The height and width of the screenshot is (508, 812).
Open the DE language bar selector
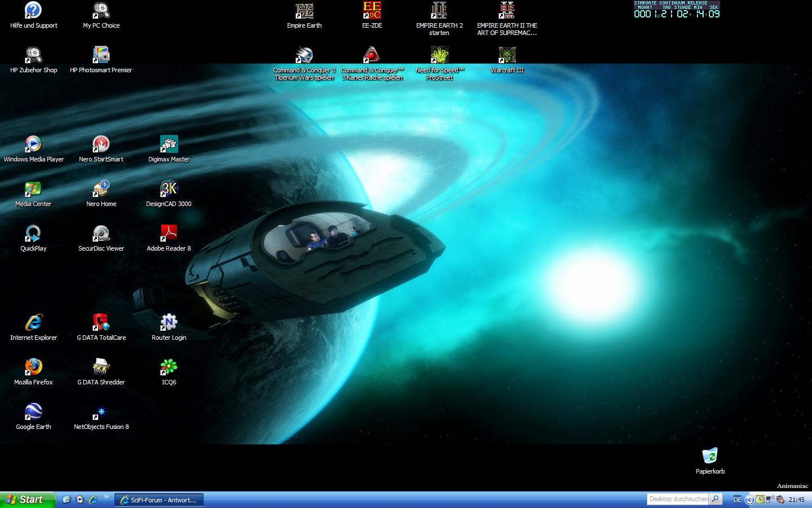(737, 500)
